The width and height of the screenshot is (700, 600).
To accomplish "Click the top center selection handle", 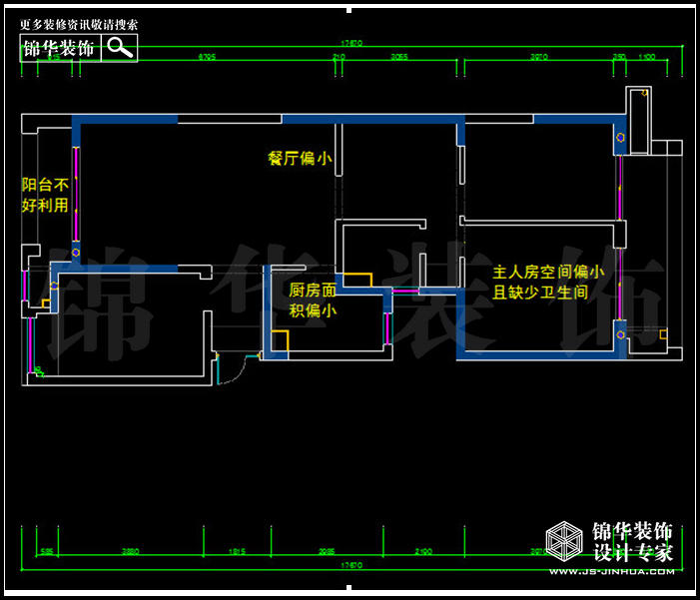I will pos(349,10).
